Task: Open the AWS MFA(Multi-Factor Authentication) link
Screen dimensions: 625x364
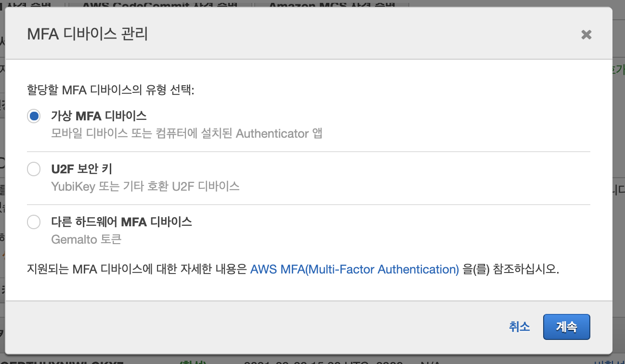Action: pos(354,269)
